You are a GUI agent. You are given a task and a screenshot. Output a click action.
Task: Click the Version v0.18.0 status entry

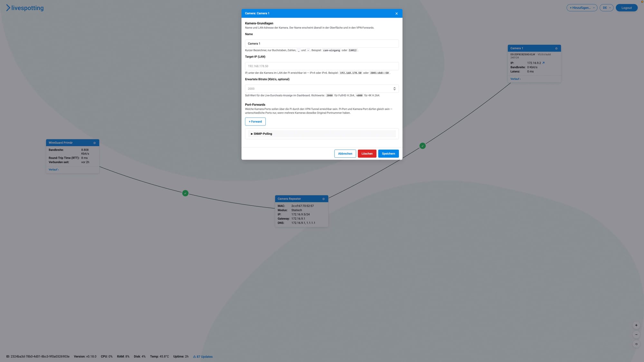click(x=85, y=357)
